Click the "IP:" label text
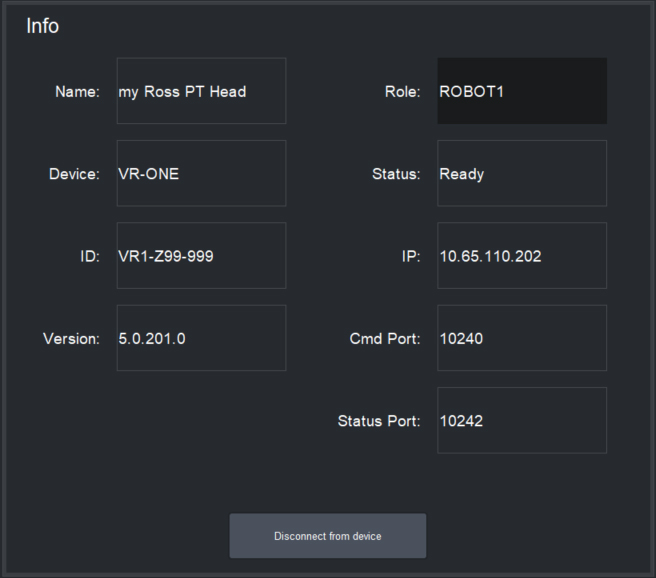 pos(410,256)
